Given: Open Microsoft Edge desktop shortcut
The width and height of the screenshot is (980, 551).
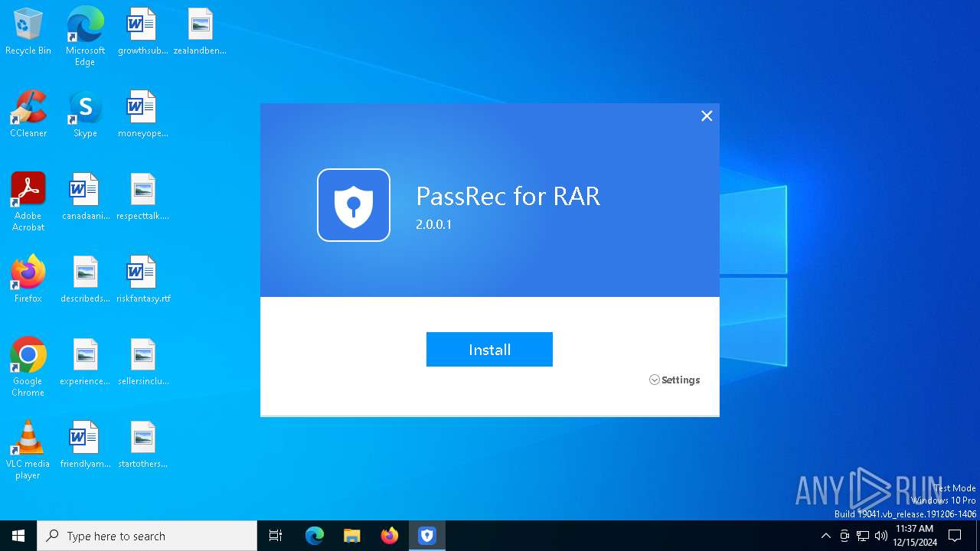Looking at the screenshot, I should tap(85, 37).
